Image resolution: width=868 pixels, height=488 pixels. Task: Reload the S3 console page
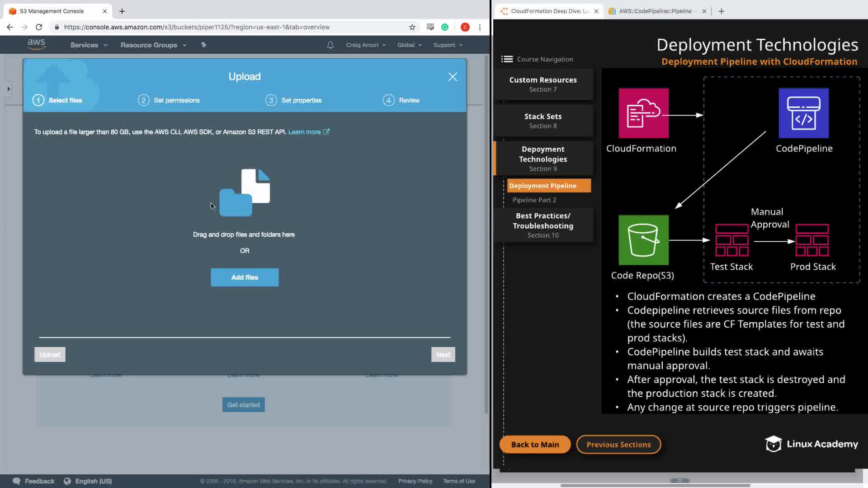[39, 27]
